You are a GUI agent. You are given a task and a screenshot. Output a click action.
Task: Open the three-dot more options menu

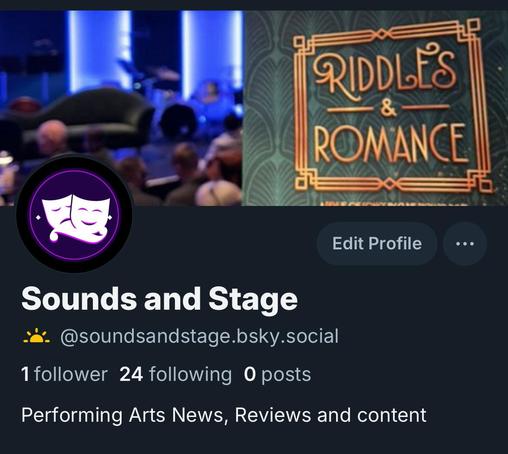pyautogui.click(x=465, y=244)
